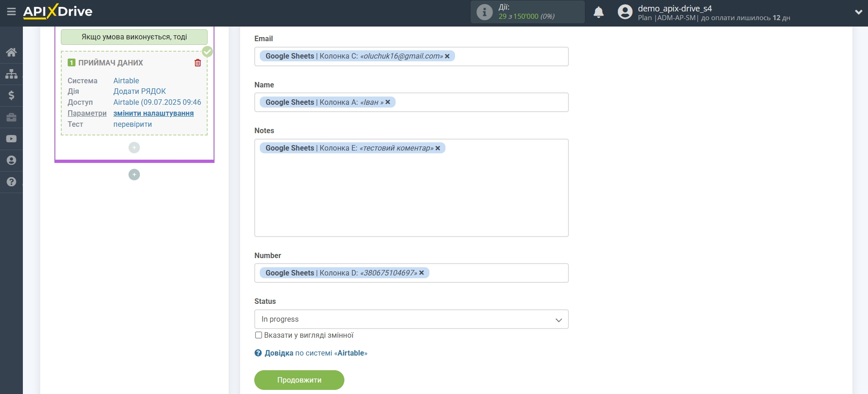Click the 'ПРИЙМАЧ ДАНИХ' heading
This screenshot has width=868, height=394.
(x=110, y=63)
